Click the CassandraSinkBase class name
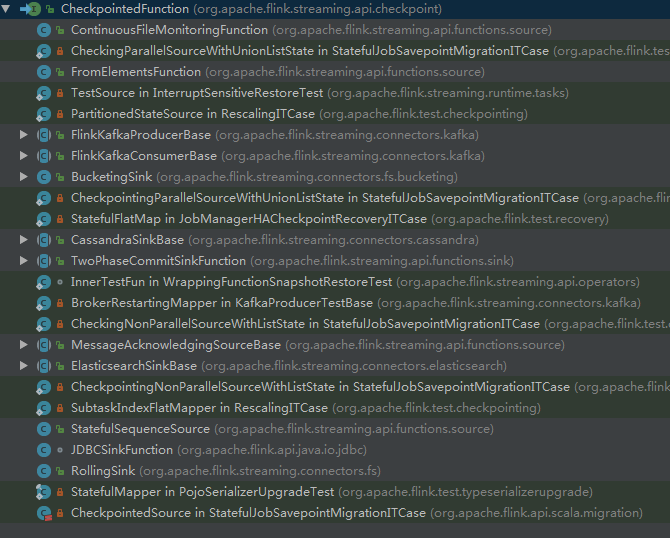Image resolution: width=670 pixels, height=538 pixels. coord(127,240)
